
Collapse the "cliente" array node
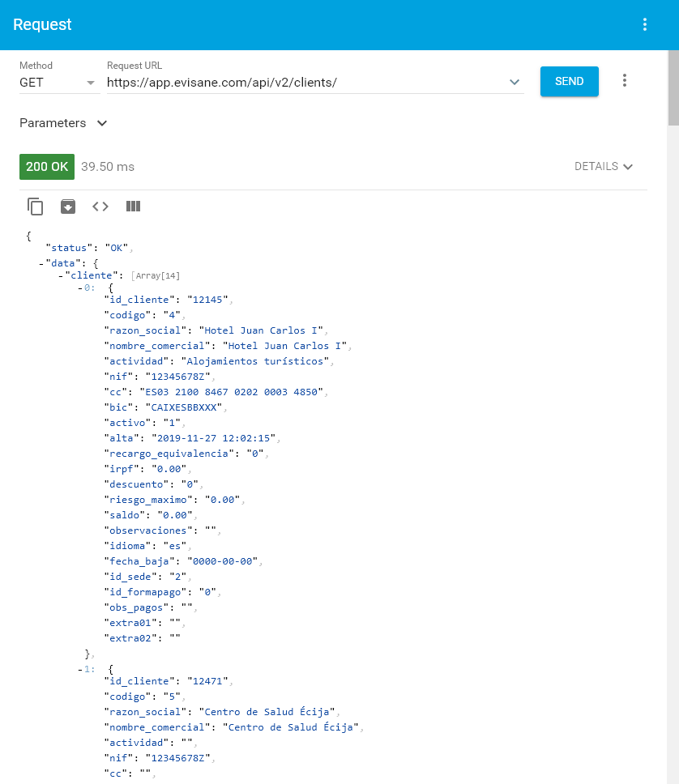[61, 275]
